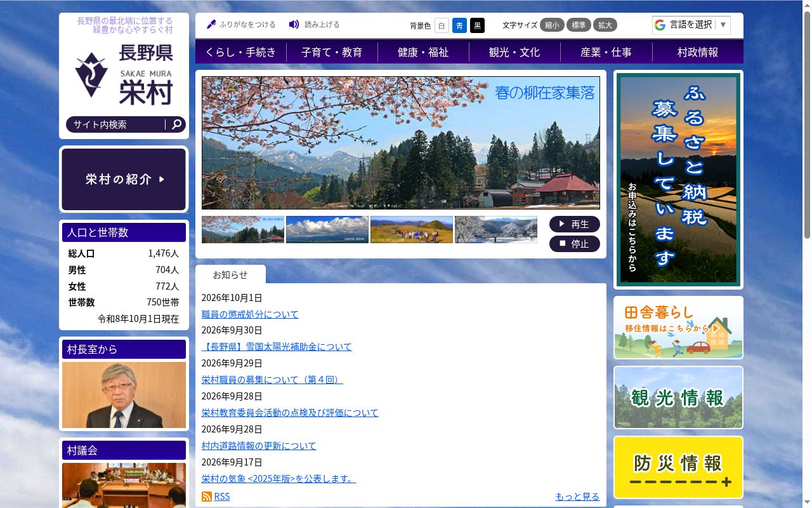
Task: Select the white clouds slideshow thumbnail
Action: click(x=327, y=229)
